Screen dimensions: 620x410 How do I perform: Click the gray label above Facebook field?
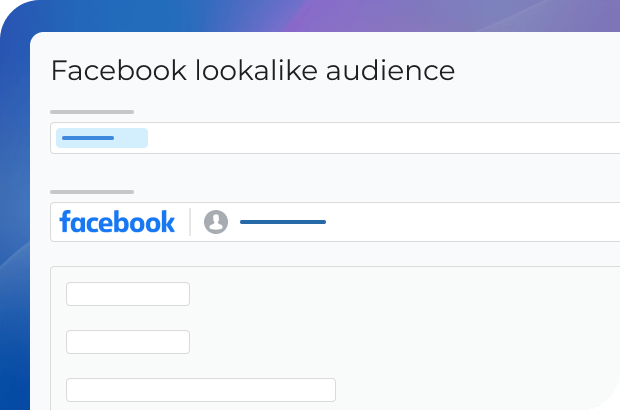pyautogui.click(x=92, y=191)
